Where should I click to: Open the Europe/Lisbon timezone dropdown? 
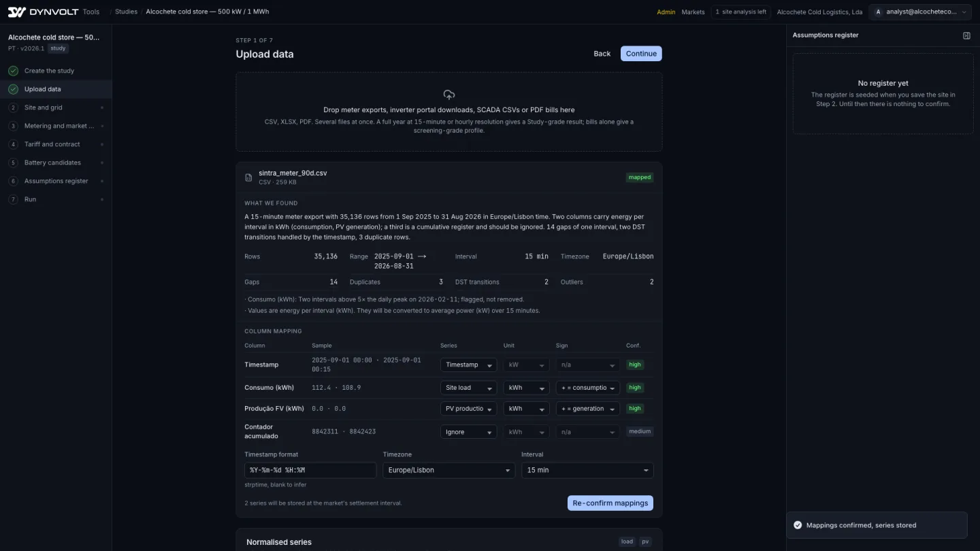448,470
